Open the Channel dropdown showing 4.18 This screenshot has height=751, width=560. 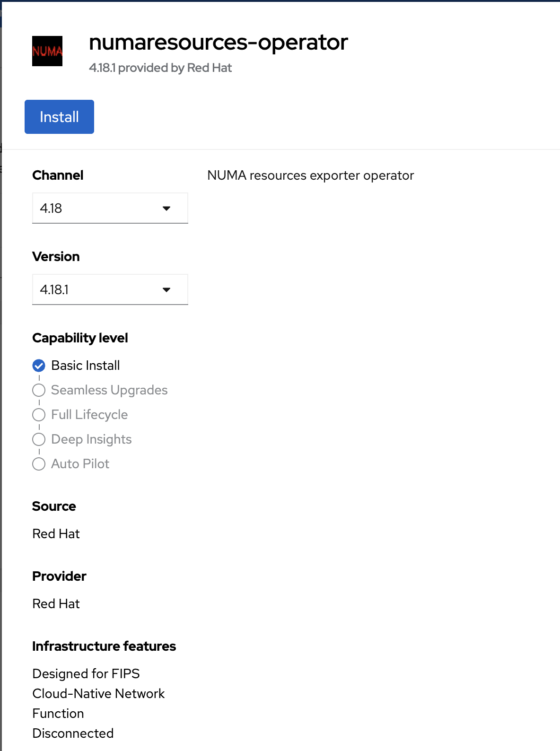tap(110, 208)
